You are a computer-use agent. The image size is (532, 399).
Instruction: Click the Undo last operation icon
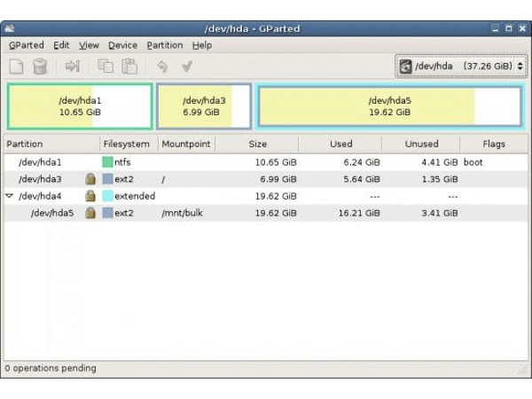coord(162,66)
